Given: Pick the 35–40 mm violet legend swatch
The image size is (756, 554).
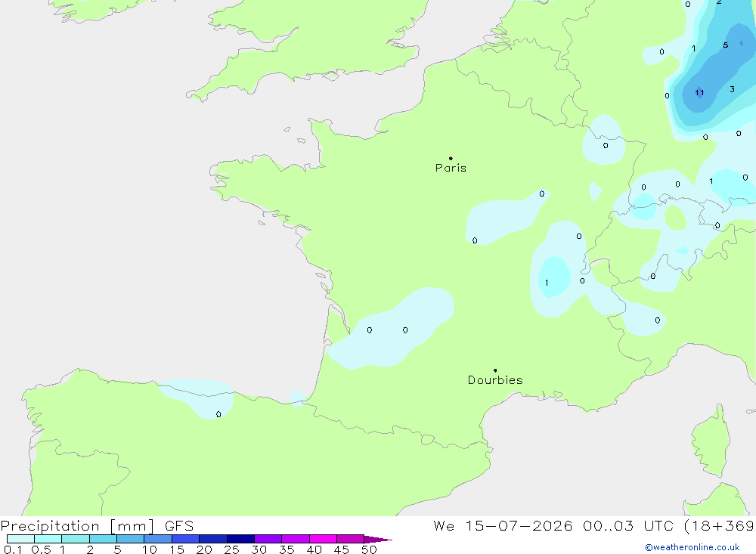Looking at the screenshot, I should [296, 539].
